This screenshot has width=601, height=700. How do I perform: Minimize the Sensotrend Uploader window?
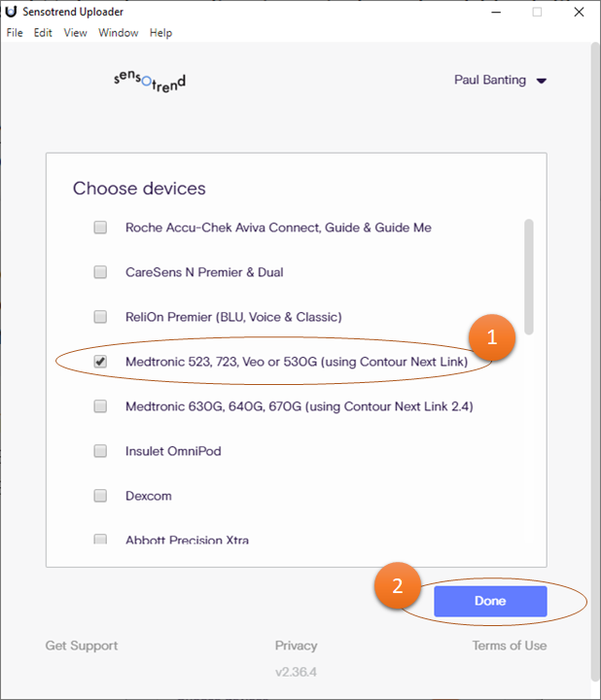pos(496,12)
